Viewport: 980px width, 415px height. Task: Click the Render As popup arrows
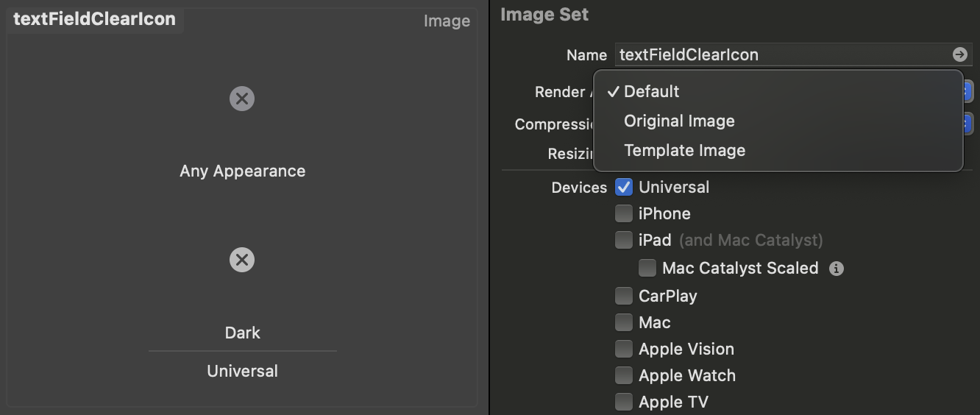click(969, 91)
